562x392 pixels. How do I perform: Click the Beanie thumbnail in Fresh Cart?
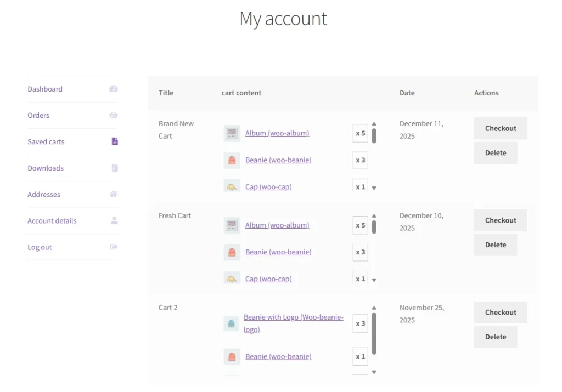[x=231, y=252]
